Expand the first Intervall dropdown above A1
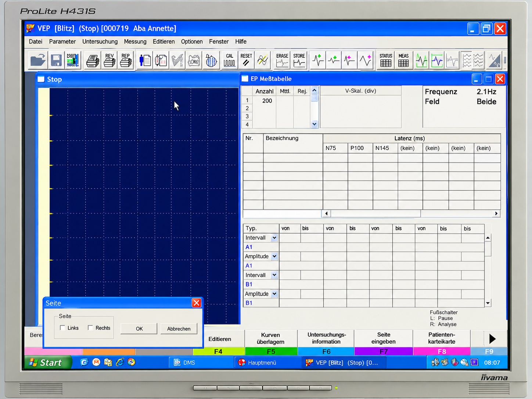This screenshot has width=532, height=399. [x=274, y=238]
